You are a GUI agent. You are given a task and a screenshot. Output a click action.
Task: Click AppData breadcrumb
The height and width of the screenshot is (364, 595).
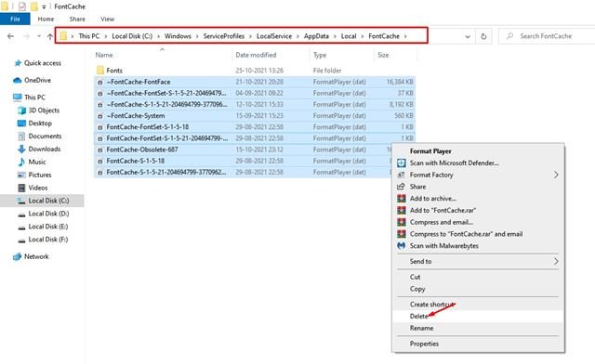[x=316, y=36]
